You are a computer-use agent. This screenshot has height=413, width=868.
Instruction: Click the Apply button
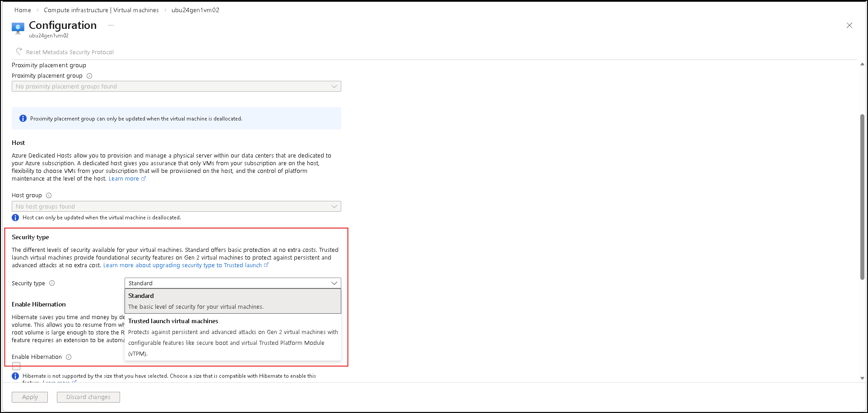point(30,397)
